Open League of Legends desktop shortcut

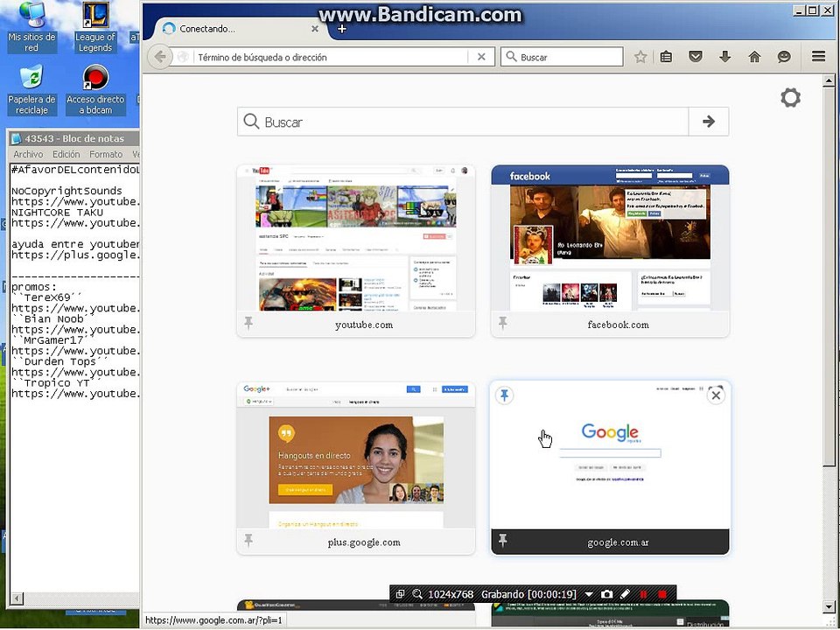[x=95, y=27]
